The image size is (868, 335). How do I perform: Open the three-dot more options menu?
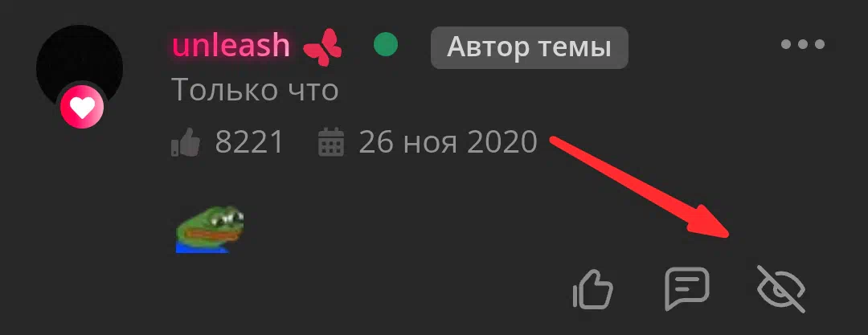click(803, 44)
